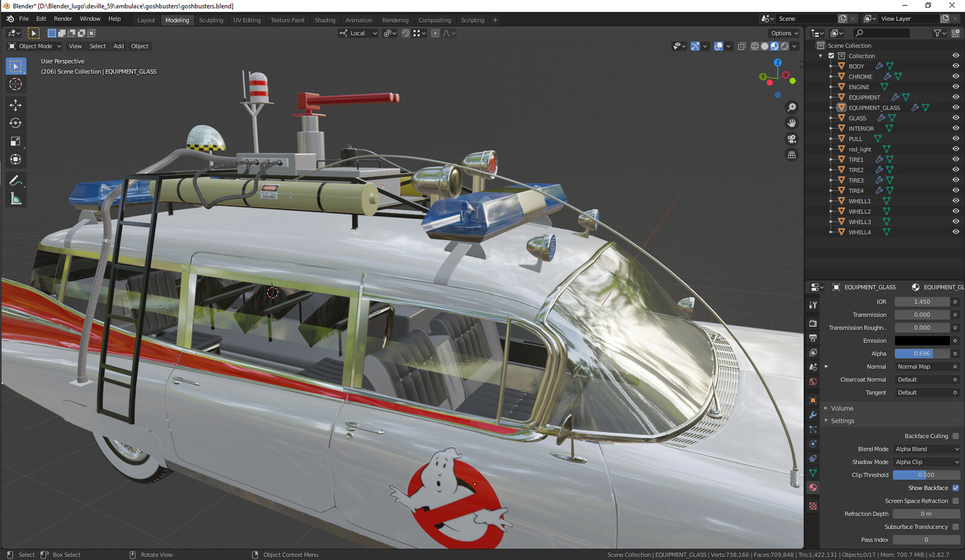The width and height of the screenshot is (965, 560).
Task: Uncheck the Collection checkbox in the outliner
Action: [x=831, y=56]
